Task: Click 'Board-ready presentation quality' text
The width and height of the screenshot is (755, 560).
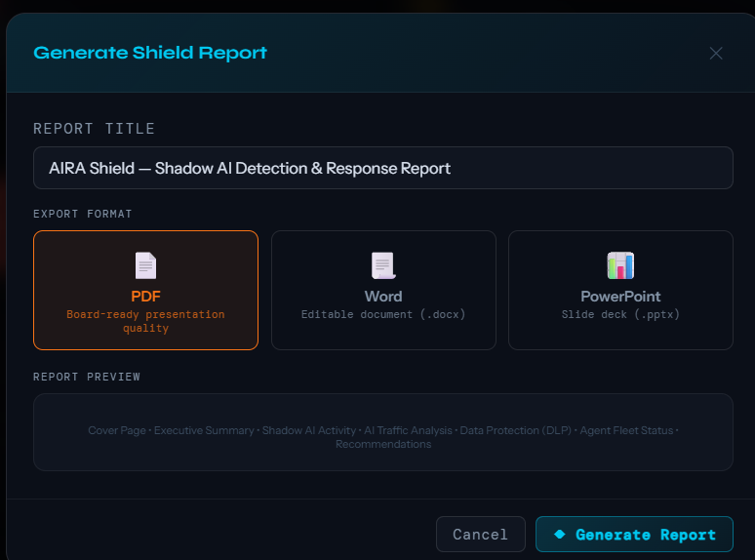Action: [x=146, y=321]
